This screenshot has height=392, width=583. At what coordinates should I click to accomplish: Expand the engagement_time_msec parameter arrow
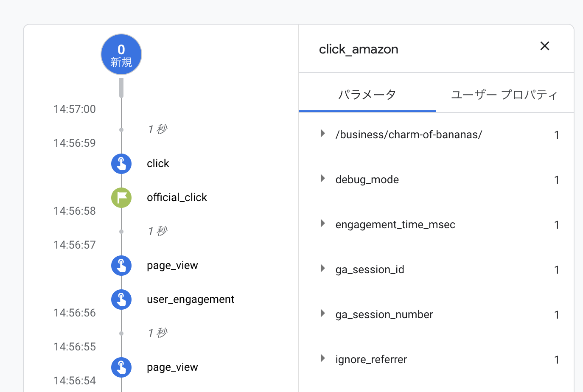[x=323, y=224]
